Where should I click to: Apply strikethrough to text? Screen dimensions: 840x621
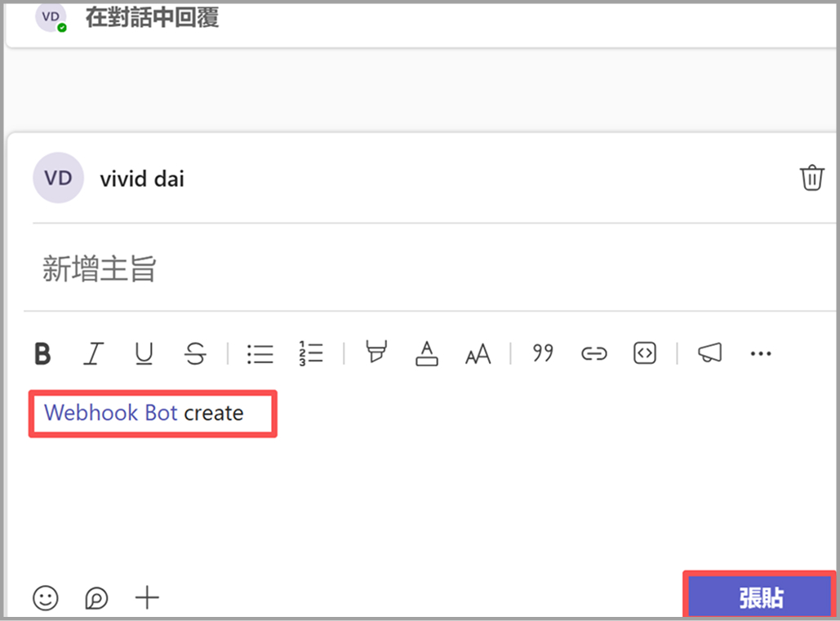point(195,353)
